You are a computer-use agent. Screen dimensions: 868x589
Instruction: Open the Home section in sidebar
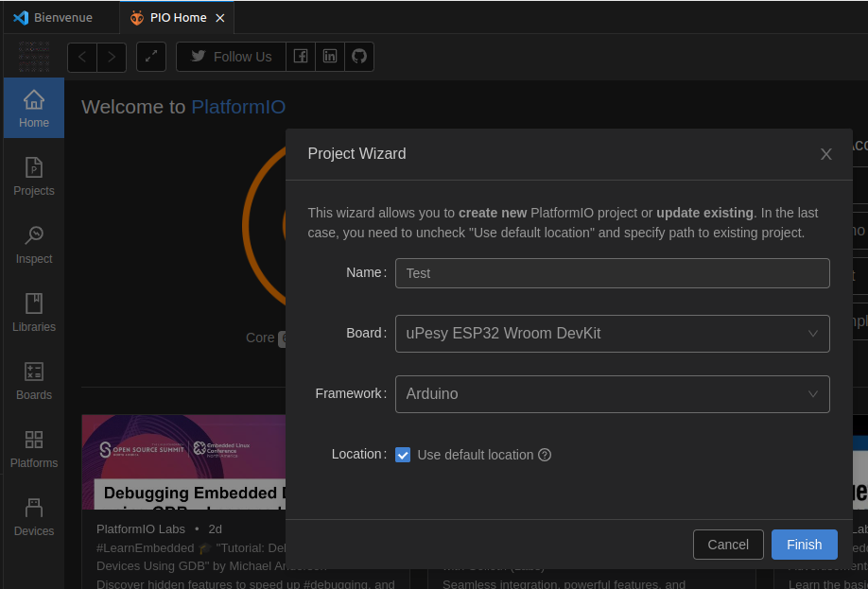[34, 108]
